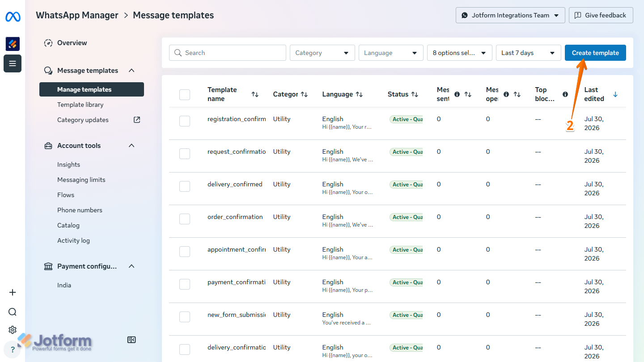Check the appointment_confirm row checkbox

(x=185, y=252)
